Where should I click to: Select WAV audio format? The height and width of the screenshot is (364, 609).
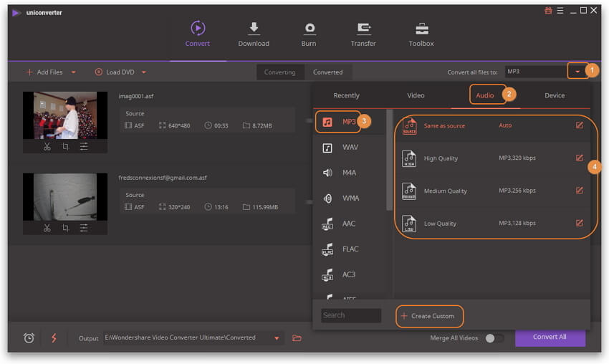click(349, 147)
